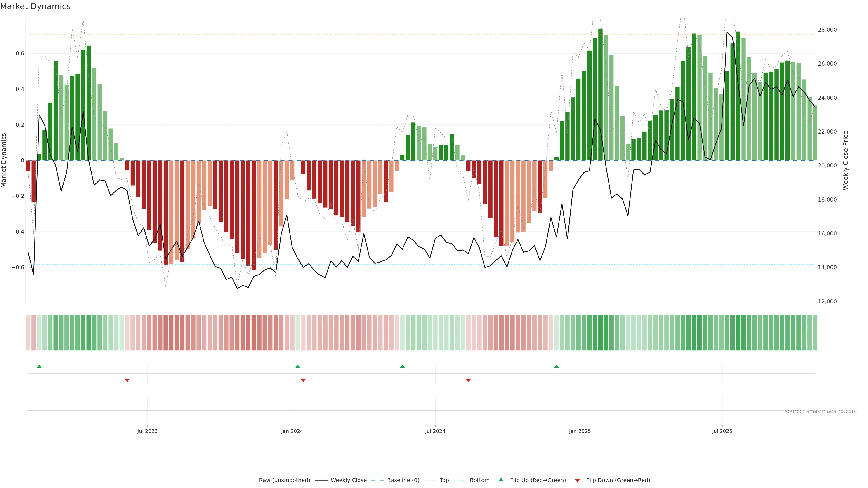
Task: Toggle the Baseline (0) legend entry
Action: 403,480
